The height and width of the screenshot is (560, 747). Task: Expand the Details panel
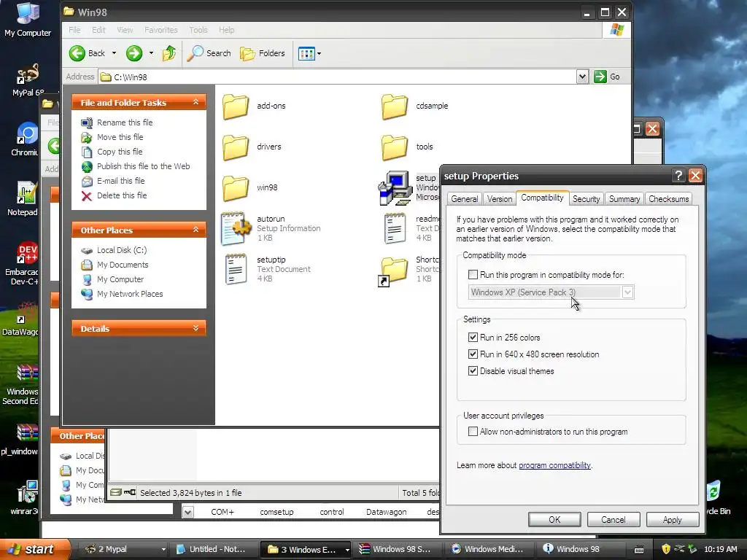click(196, 328)
